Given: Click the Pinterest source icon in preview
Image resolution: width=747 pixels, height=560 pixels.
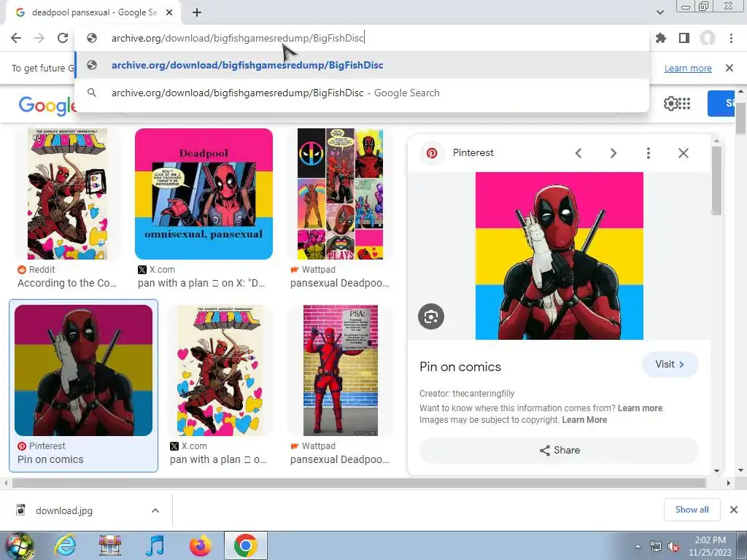Looking at the screenshot, I should coord(432,153).
